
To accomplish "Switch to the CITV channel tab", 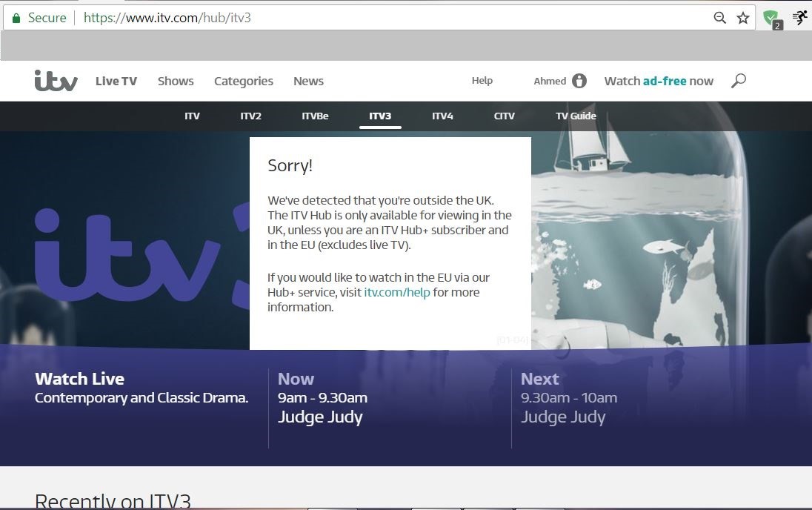I will 505,116.
